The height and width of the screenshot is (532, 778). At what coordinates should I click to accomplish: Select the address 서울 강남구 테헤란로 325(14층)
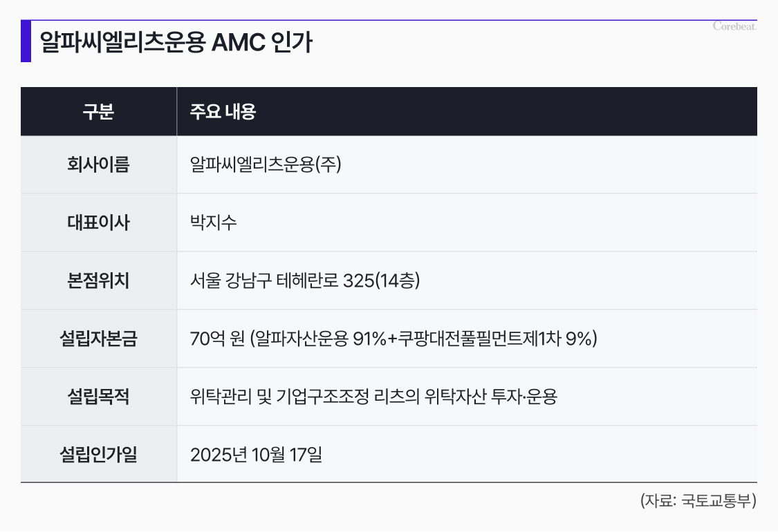coord(305,281)
